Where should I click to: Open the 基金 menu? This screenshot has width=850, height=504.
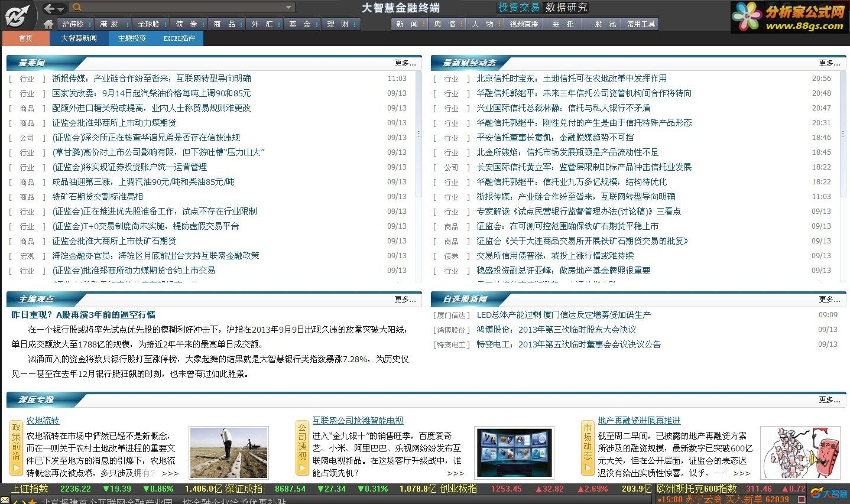(302, 24)
